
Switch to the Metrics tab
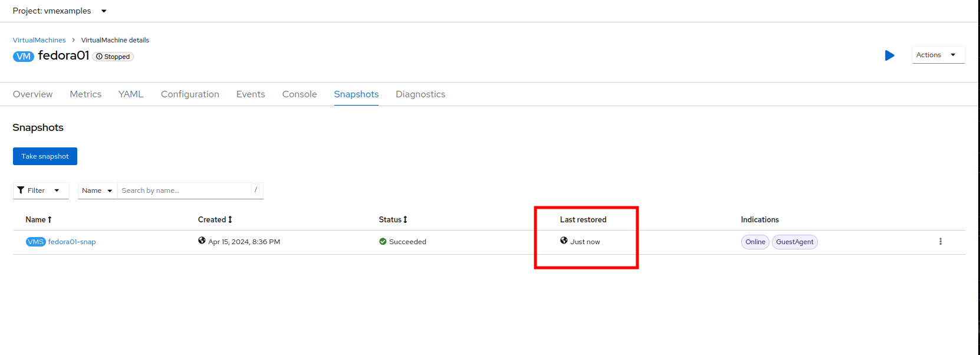click(85, 94)
